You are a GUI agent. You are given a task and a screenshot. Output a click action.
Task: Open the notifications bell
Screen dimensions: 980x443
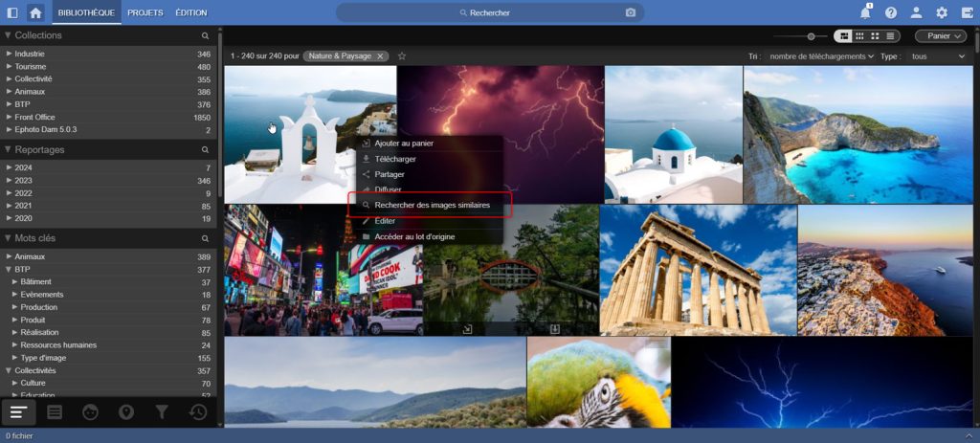pos(866,12)
